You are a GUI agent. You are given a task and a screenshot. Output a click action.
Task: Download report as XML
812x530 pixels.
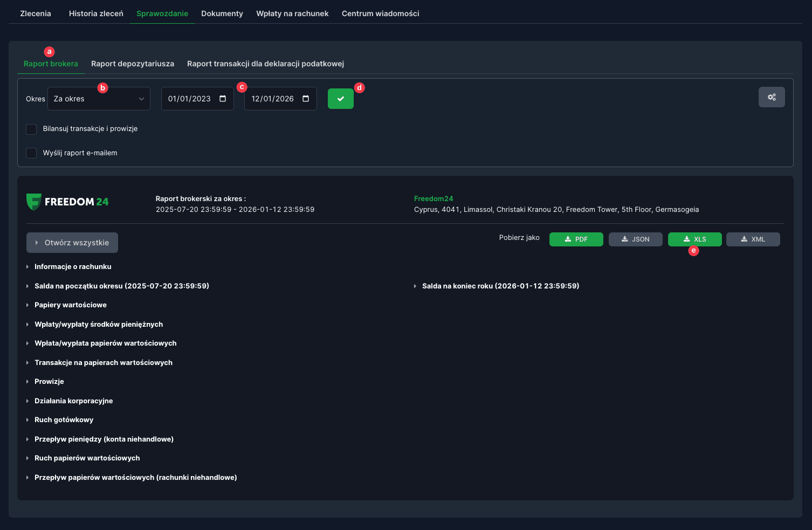753,239
